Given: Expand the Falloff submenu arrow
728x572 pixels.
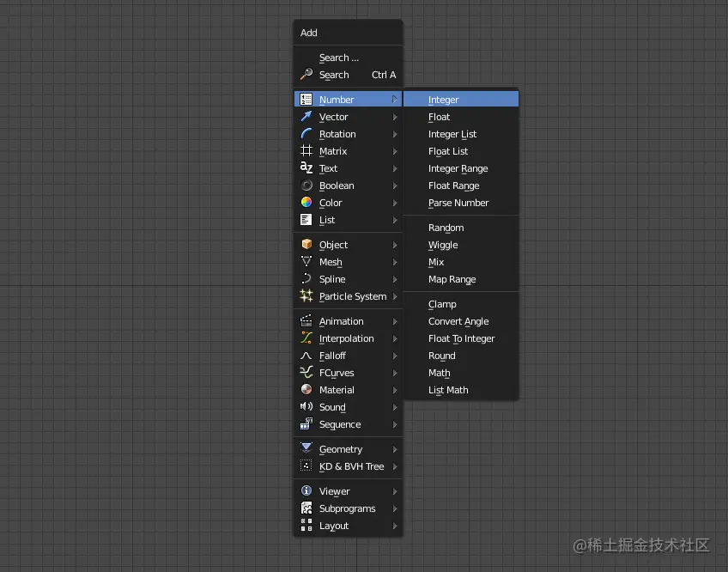Looking at the screenshot, I should click(395, 356).
